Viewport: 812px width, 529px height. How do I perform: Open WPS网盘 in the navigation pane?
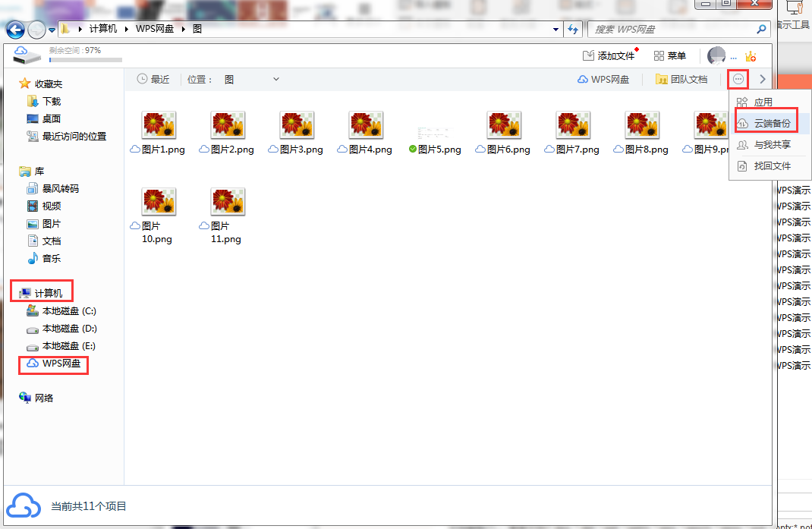54,364
